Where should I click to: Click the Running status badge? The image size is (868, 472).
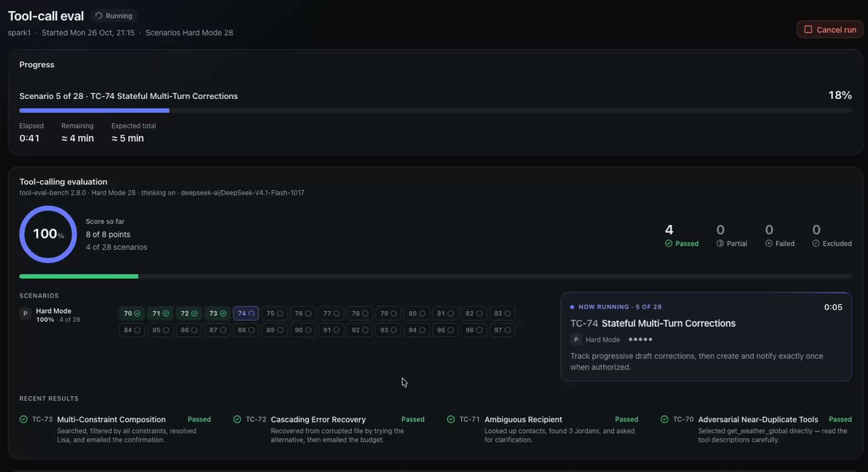[x=114, y=15]
